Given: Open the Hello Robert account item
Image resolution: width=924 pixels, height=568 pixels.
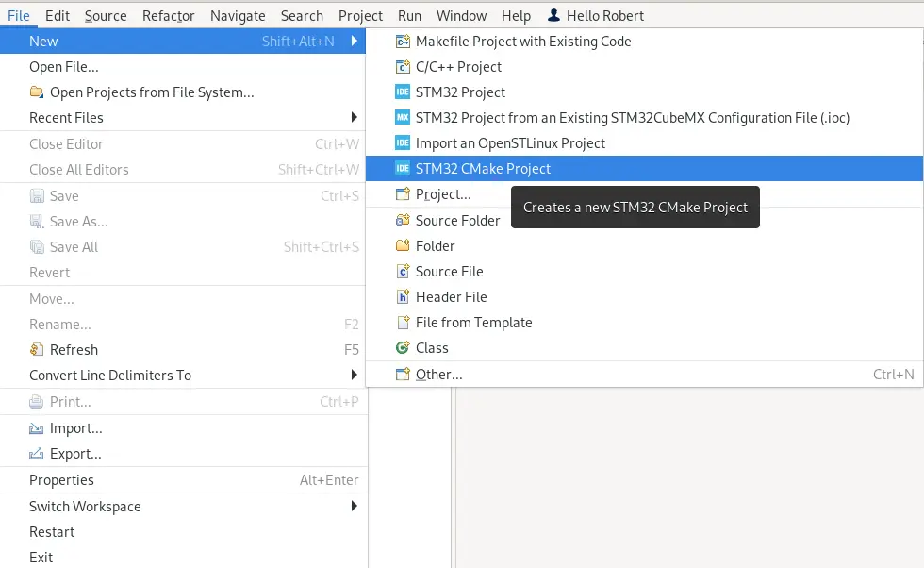Looking at the screenshot, I should (596, 15).
